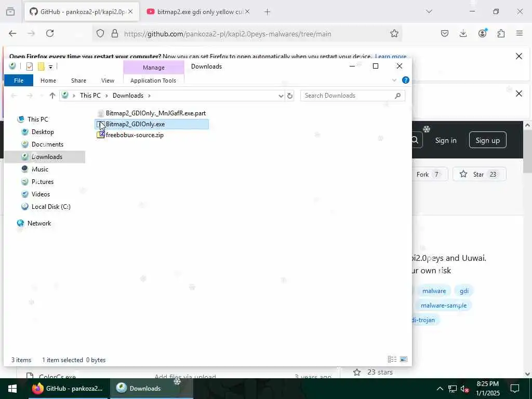Go up one folder level in Explorer
The height and width of the screenshot is (399, 532).
coord(52,96)
